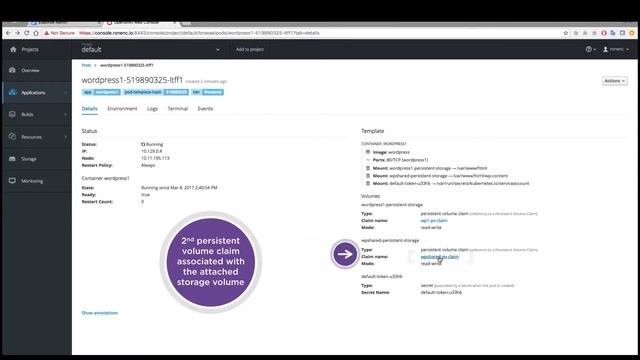640x360 pixels.
Task: Click the tier frontend label tag
Action: tap(207, 92)
